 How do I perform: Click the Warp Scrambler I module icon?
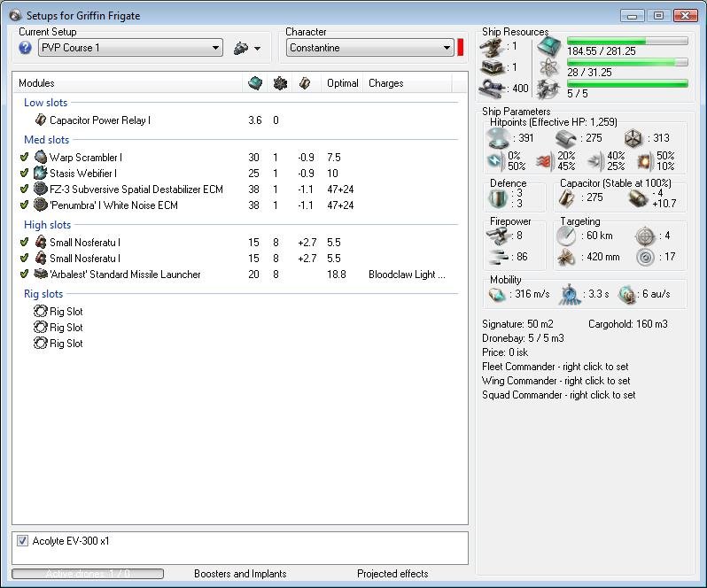pos(41,158)
